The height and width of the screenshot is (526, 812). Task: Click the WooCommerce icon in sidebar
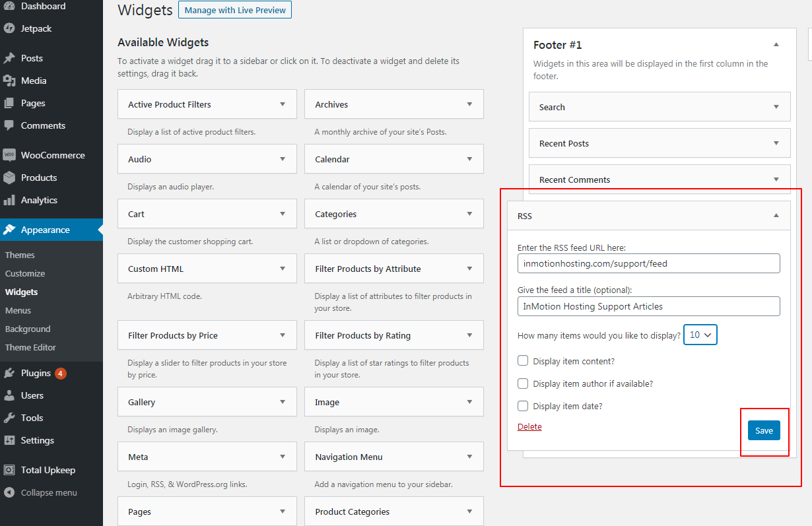9,155
